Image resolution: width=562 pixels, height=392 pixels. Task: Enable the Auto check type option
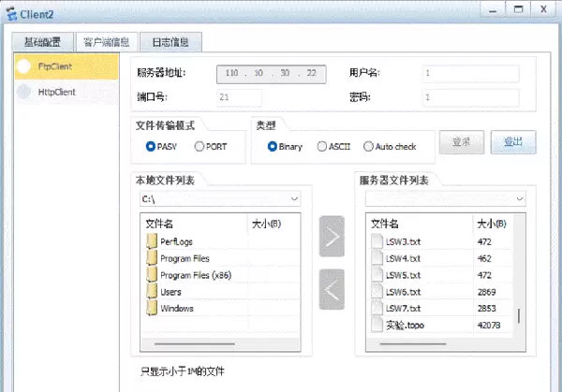pos(368,147)
